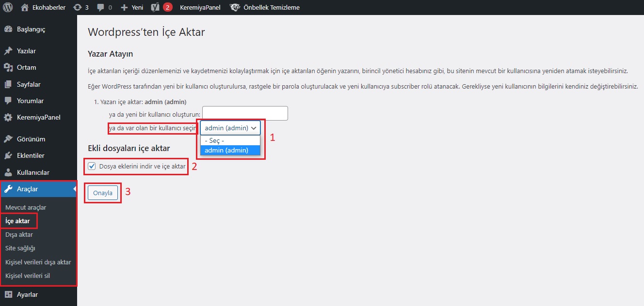
Task: Open Kişisel verileri dışa aktar
Action: click(x=38, y=262)
